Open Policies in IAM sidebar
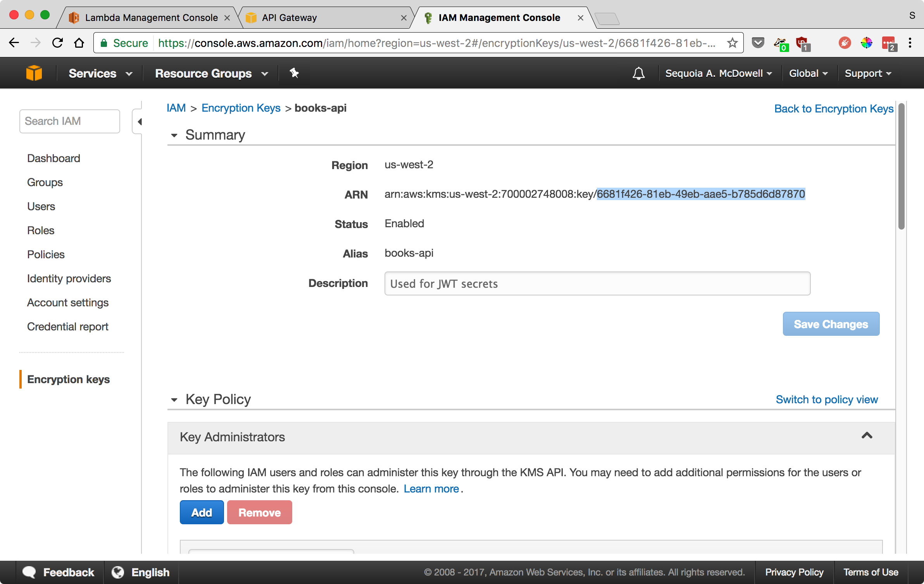Viewport: 924px width, 584px height. [x=46, y=254]
